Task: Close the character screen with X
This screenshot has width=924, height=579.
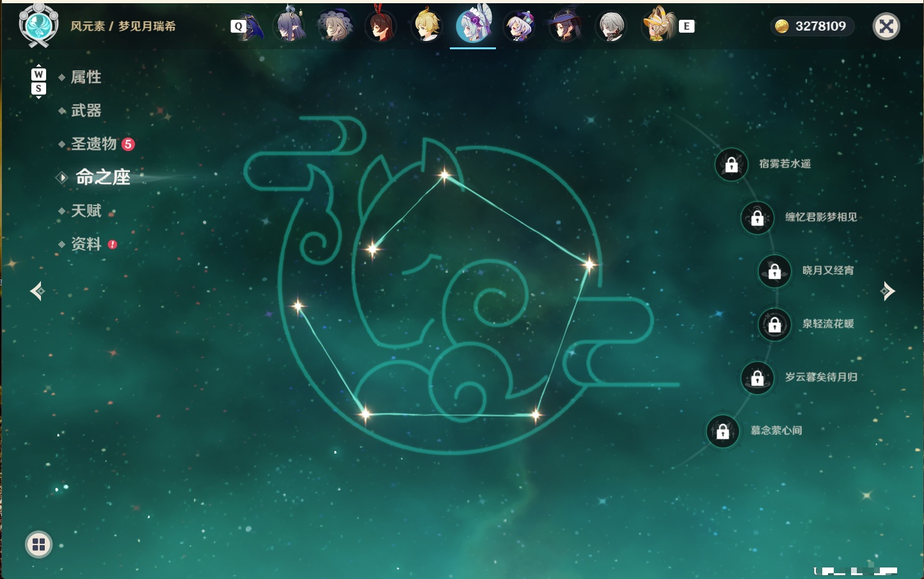Action: point(886,26)
